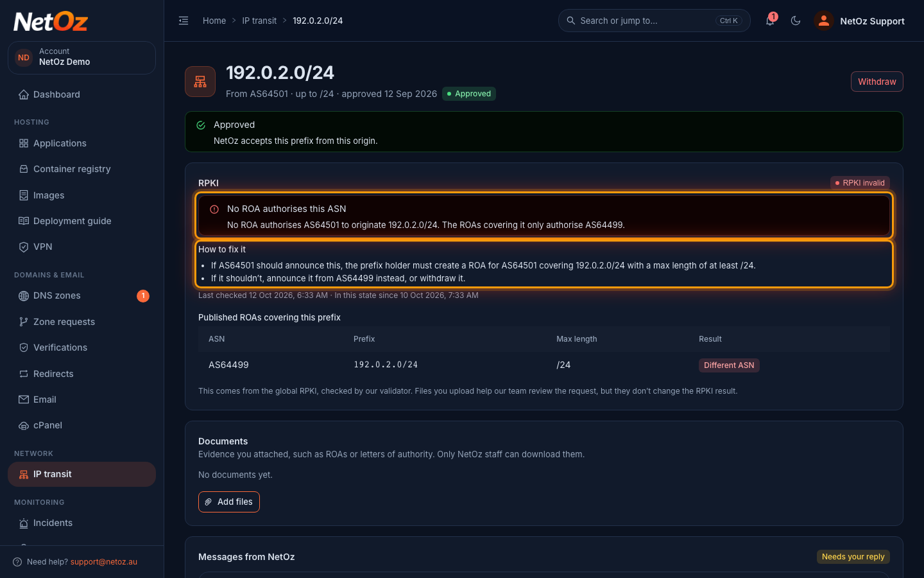924x578 pixels.
Task: Click the DNS zones notification badge
Action: [143, 296]
